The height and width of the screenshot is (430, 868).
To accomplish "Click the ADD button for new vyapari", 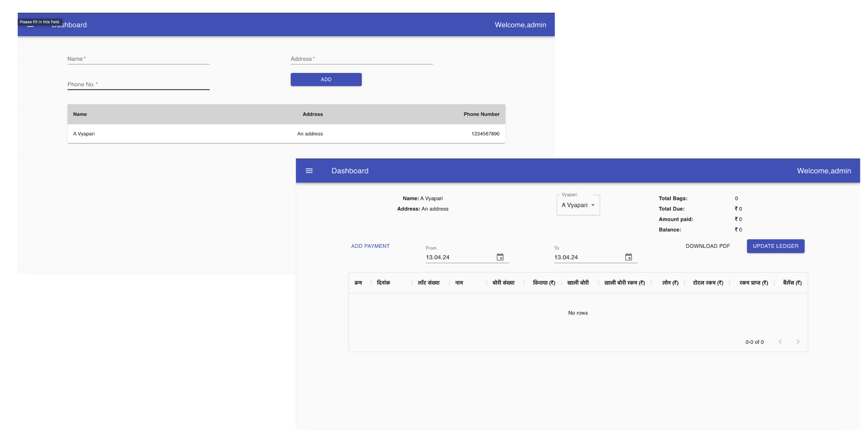I will [x=326, y=80].
